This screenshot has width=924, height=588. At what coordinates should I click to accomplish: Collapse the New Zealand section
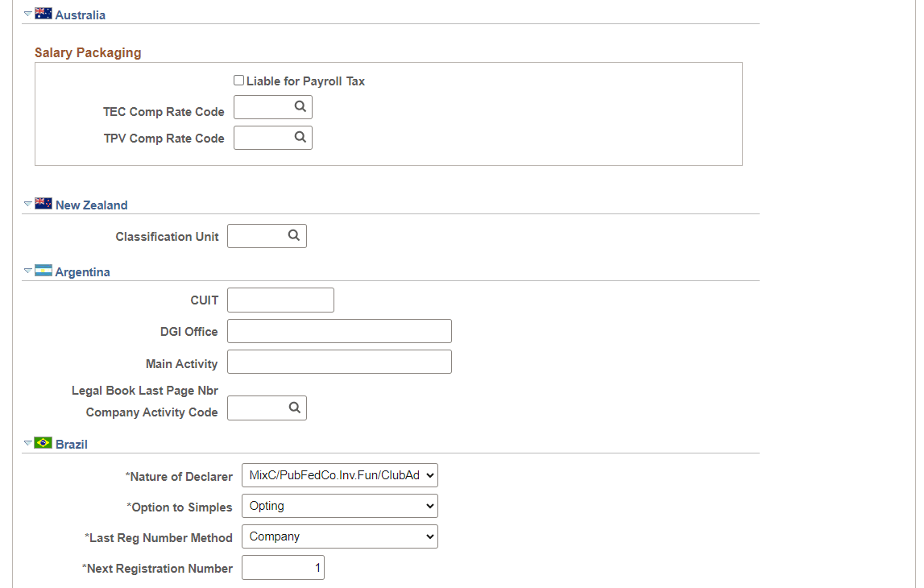[27, 203]
